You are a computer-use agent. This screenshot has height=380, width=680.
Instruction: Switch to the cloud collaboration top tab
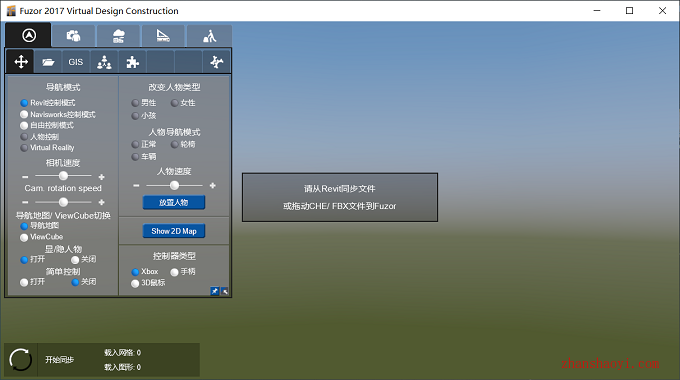click(x=118, y=36)
